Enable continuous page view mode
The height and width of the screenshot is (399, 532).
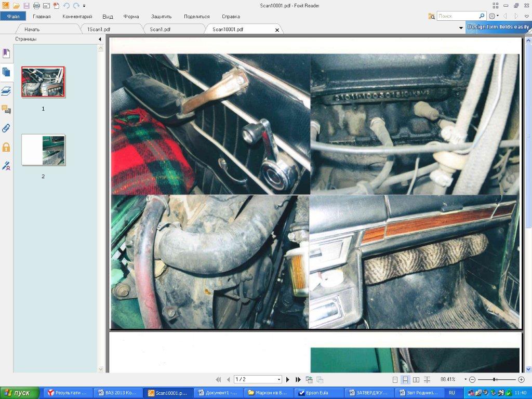[405, 380]
